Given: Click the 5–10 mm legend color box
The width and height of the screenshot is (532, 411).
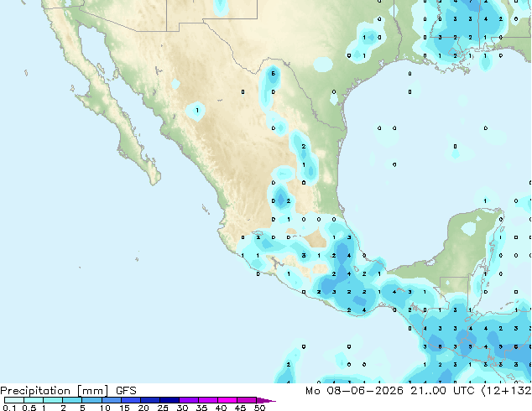Looking at the screenshot, I should pos(92,400).
